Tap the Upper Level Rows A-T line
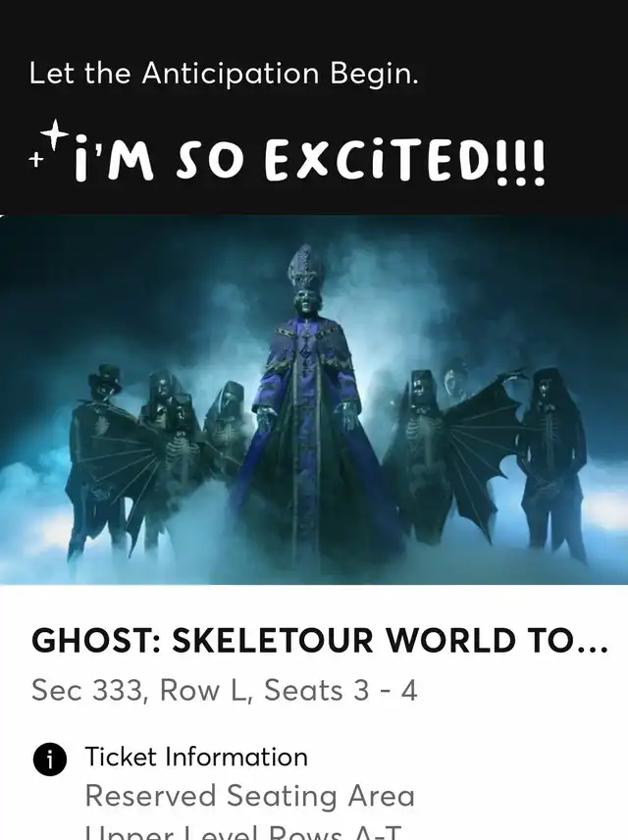Image resolution: width=628 pixels, height=840 pixels. pyautogui.click(x=242, y=831)
